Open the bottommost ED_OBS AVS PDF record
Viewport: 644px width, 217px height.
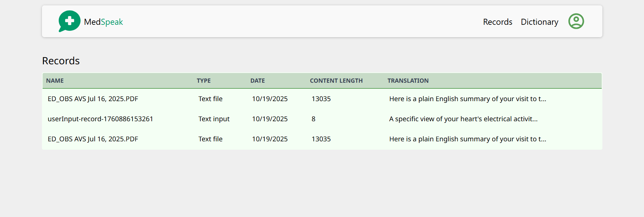pyautogui.click(x=93, y=139)
